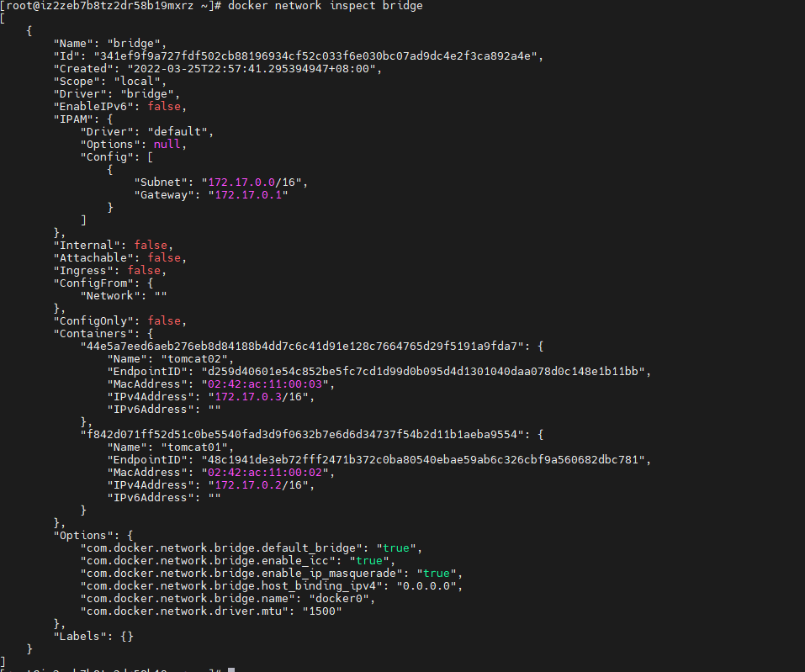Click the 'docker network inspect bridge' command text
The image size is (805, 672).
(325, 6)
